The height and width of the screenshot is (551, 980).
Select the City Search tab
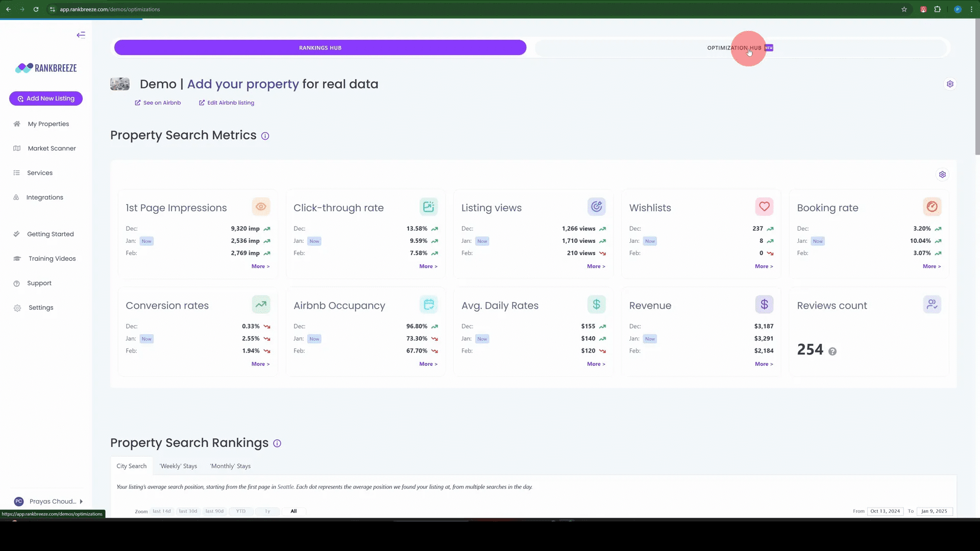pyautogui.click(x=131, y=466)
